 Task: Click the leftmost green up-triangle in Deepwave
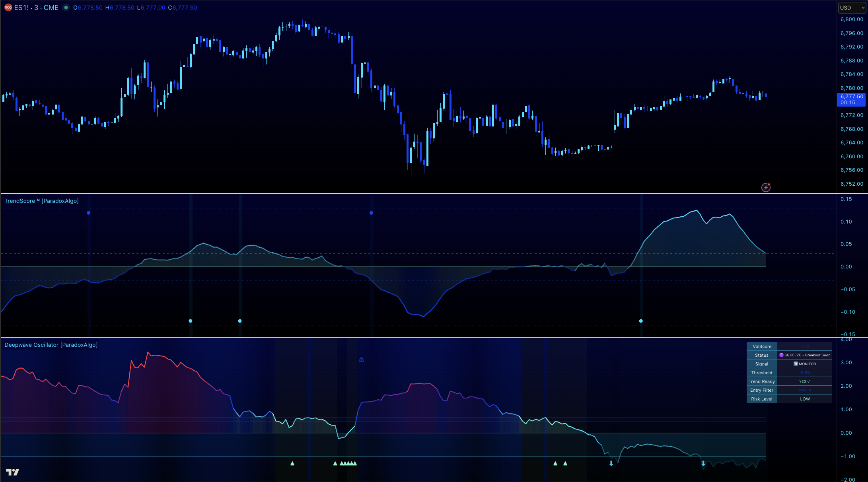[x=292, y=463]
